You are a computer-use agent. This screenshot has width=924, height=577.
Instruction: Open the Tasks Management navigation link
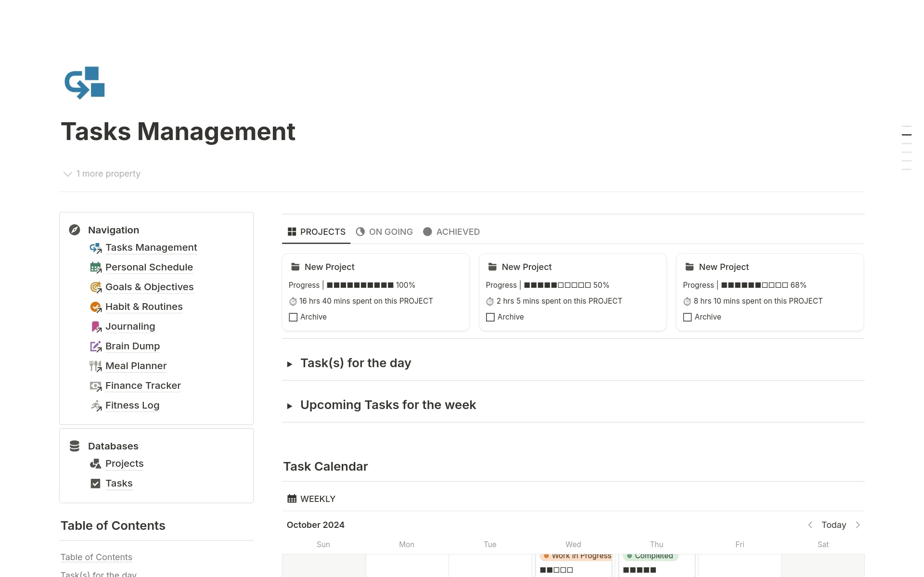click(151, 248)
